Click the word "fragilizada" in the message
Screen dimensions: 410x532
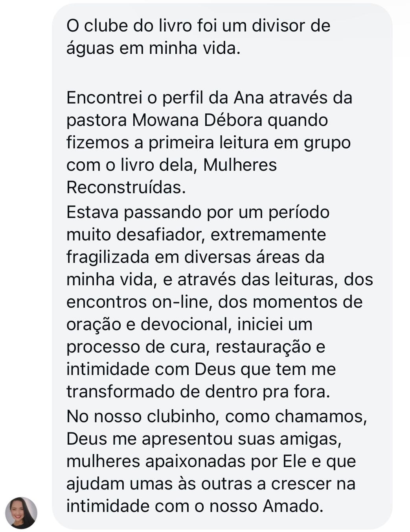pyautogui.click(x=108, y=257)
